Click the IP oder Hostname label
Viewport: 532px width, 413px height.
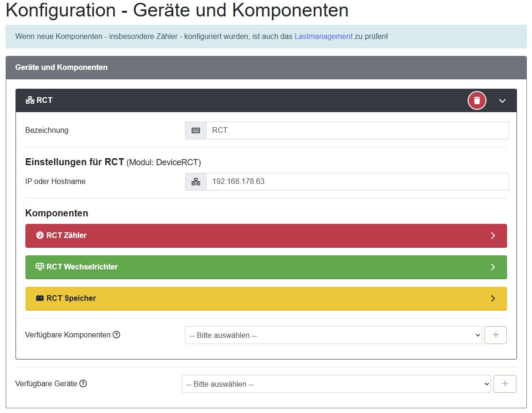[55, 182]
